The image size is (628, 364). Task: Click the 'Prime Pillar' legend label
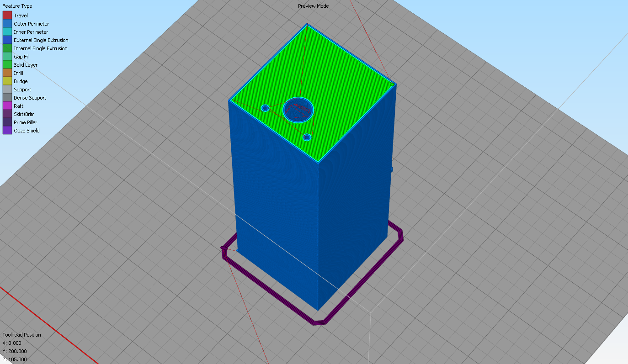point(26,122)
